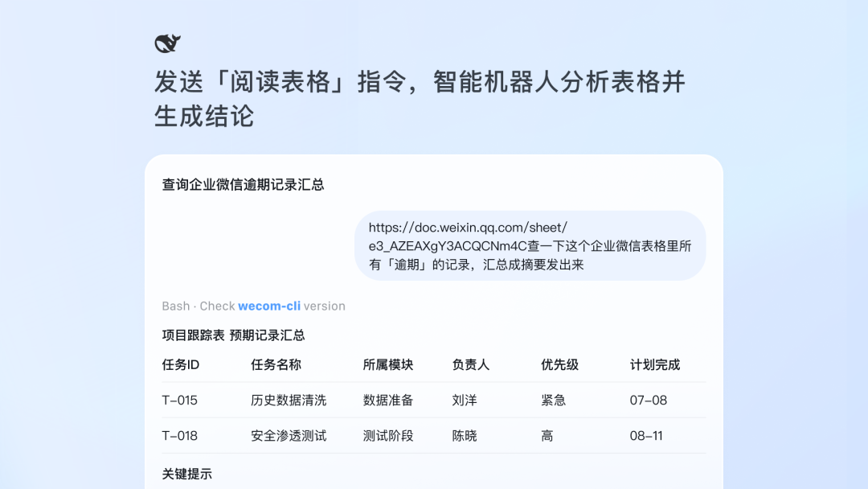Select the 数据准备 module cell

[x=388, y=401]
